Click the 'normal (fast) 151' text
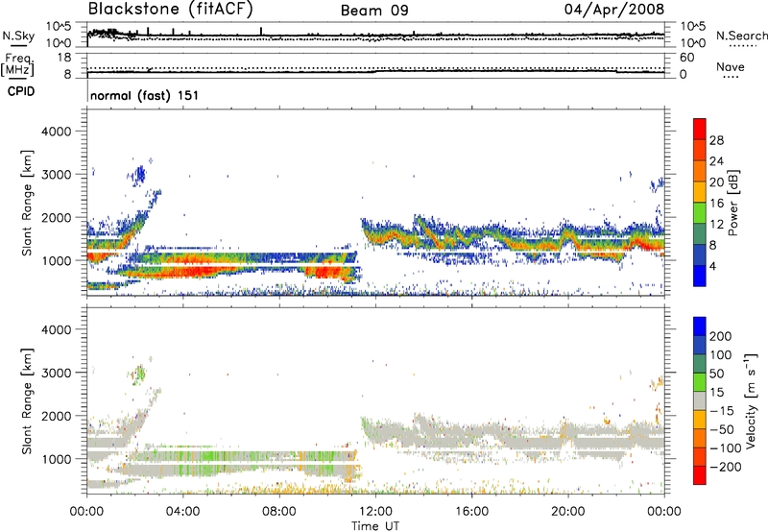This screenshot has height=532, width=768. click(145, 95)
